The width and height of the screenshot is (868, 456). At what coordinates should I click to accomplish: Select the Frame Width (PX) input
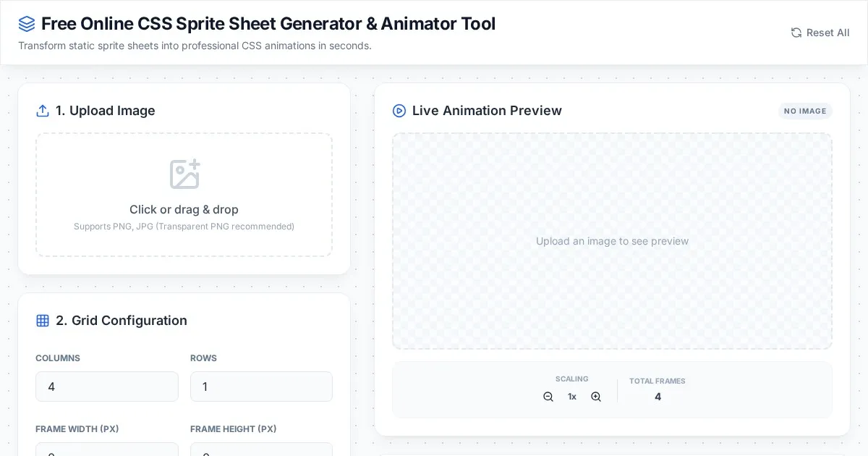pyautogui.click(x=107, y=450)
